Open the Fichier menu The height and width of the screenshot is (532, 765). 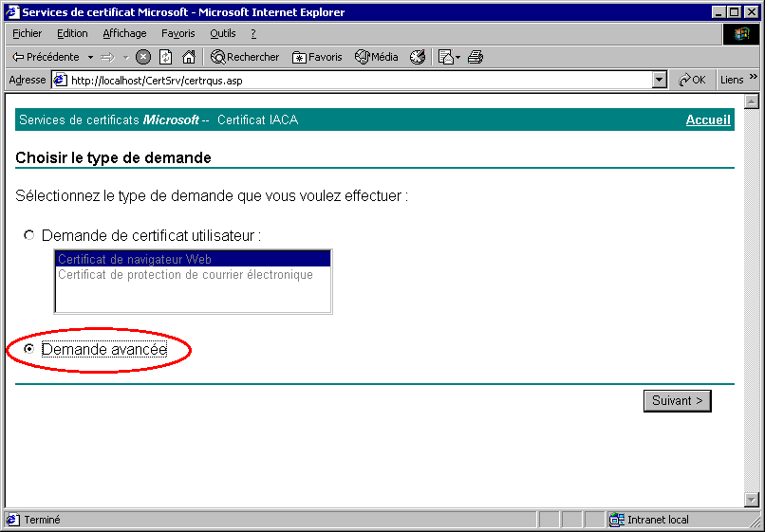coord(28,33)
